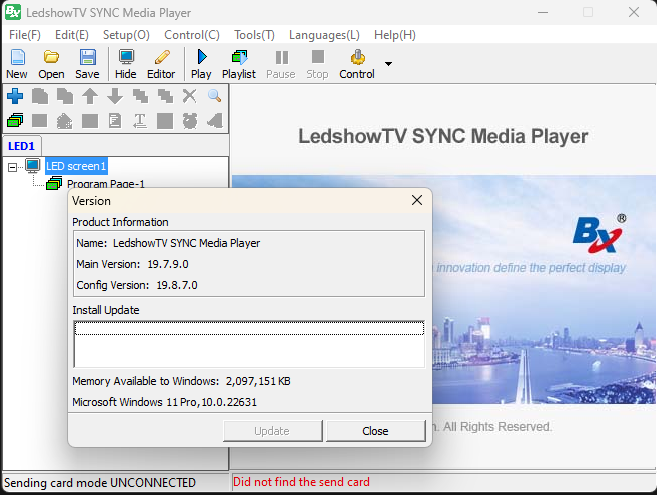Image resolution: width=657 pixels, height=495 pixels.
Task: Close the LedshowTV main window
Action: tap(634, 12)
